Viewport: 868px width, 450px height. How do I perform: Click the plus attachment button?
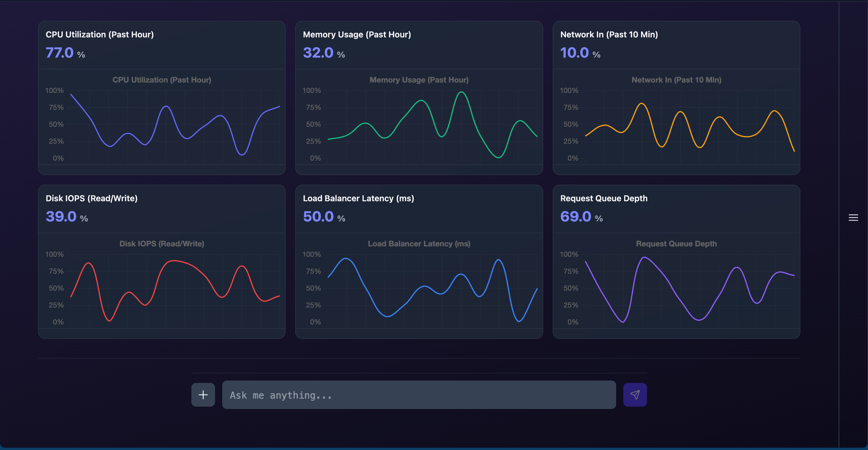pyautogui.click(x=203, y=395)
